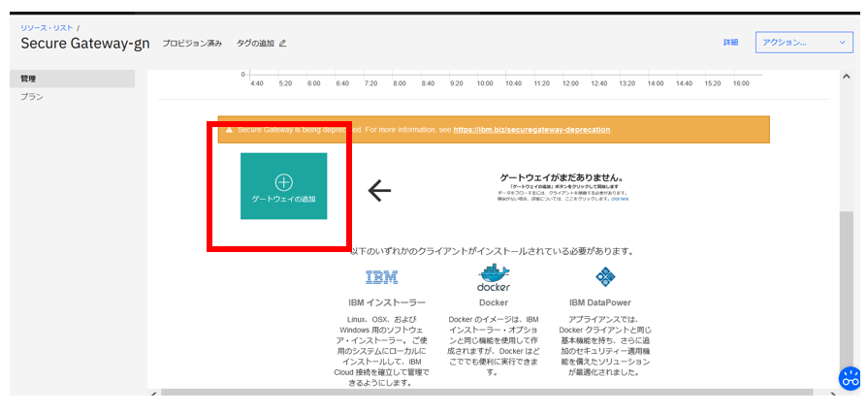Open the アクション... dropdown
The width and height of the screenshot is (868, 412).
point(804,43)
